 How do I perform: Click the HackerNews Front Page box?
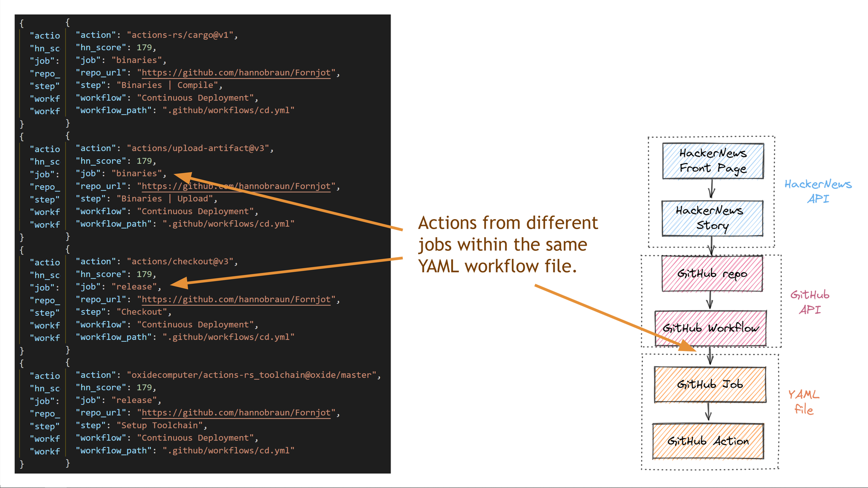tap(713, 161)
